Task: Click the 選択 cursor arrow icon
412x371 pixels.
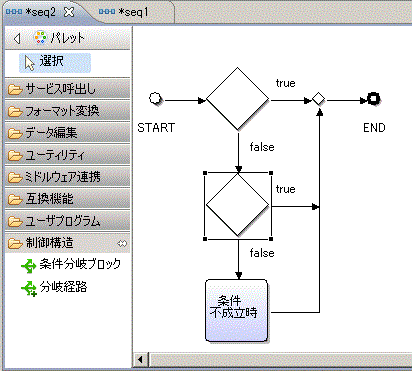Action: [x=30, y=63]
